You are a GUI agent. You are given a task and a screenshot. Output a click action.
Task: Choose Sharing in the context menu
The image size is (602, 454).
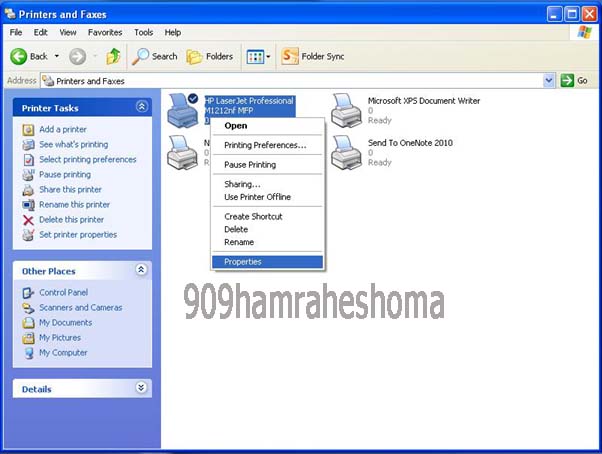(267, 184)
